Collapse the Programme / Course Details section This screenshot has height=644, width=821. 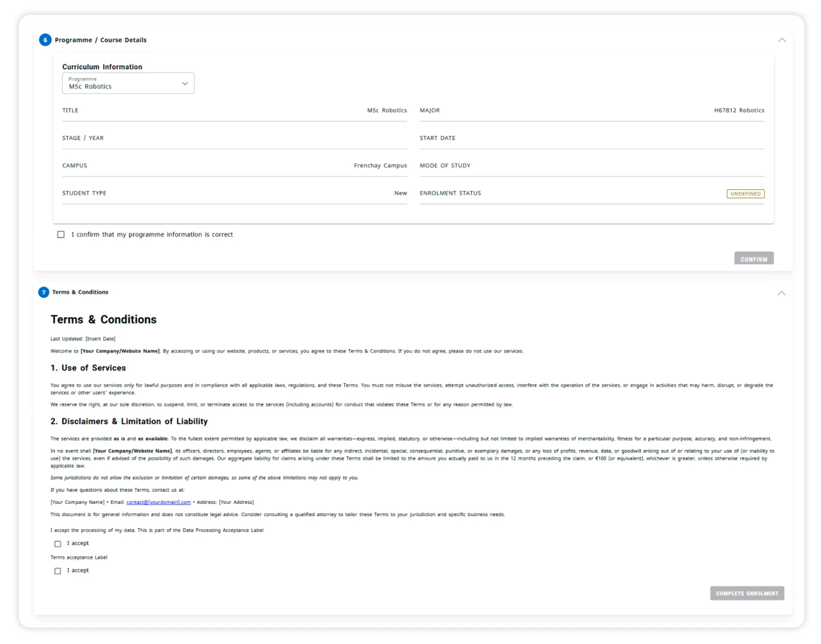click(x=781, y=40)
